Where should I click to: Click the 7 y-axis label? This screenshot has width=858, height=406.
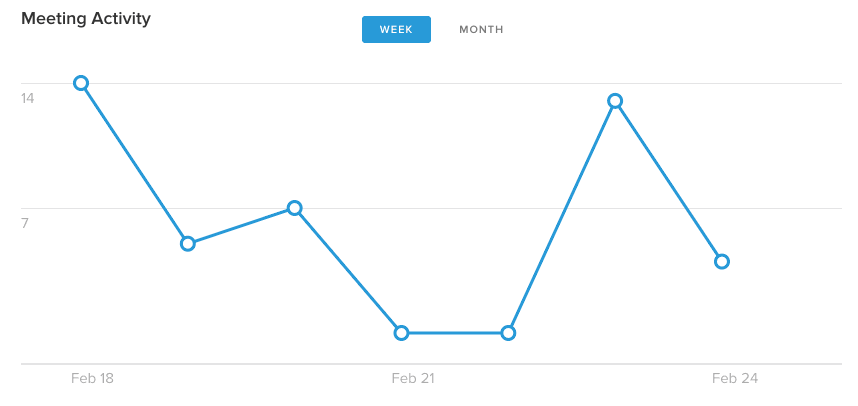[x=25, y=223]
